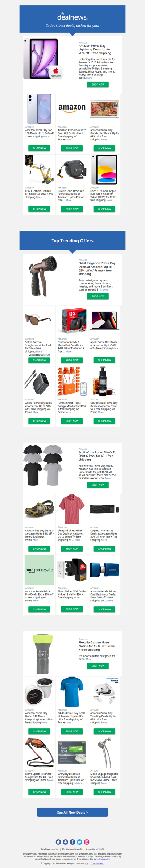The width and height of the screenshot is (145, 868).
Task: Open the privacy policy link
Action: pos(103,859)
